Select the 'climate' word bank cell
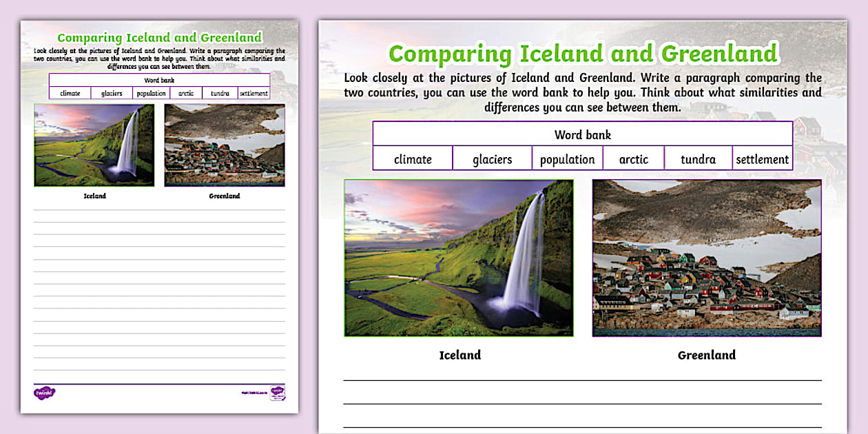Viewport: 868px width, 434px height. click(413, 158)
